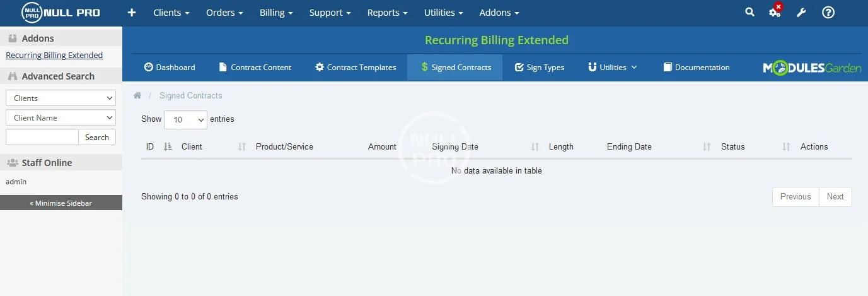Sort table by ID column sort icon
Viewport: 868px width, 296px height.
pos(168,147)
